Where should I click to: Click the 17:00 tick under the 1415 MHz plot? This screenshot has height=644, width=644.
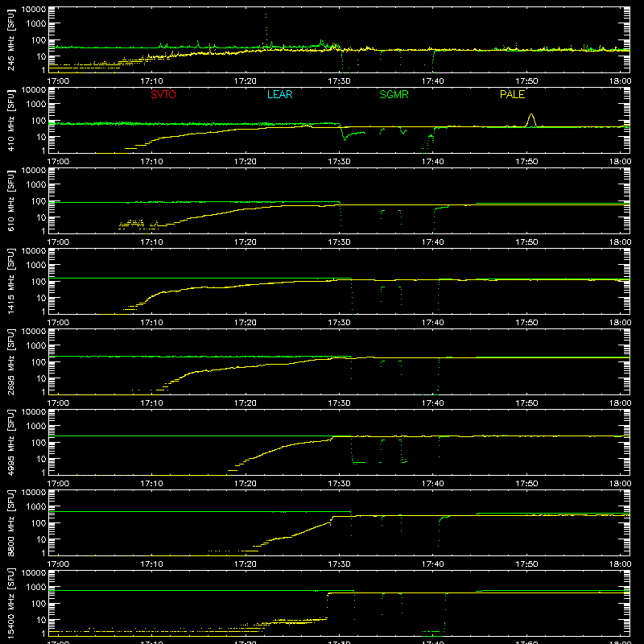(x=58, y=323)
